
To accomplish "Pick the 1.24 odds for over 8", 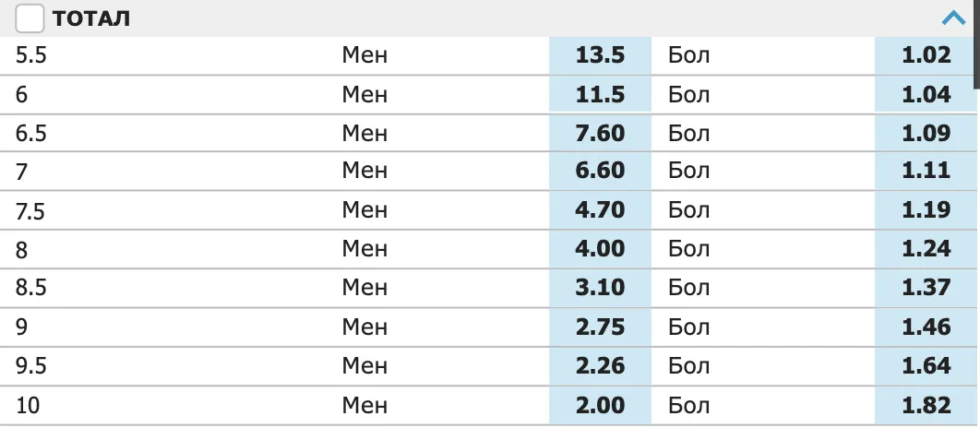I will [926, 249].
